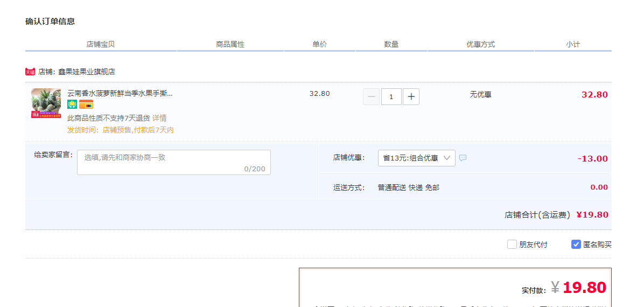Click the 小计 column header
The image size is (644, 307).
(573, 44)
